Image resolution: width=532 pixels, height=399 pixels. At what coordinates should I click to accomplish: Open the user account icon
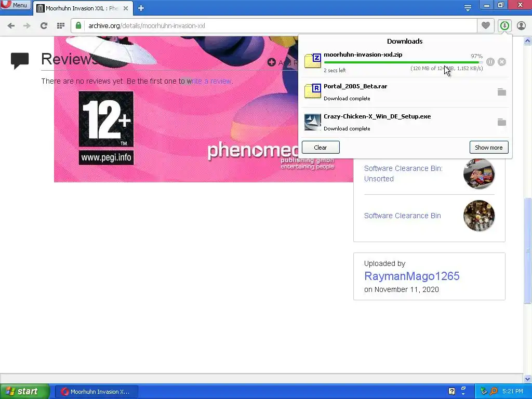pyautogui.click(x=521, y=25)
